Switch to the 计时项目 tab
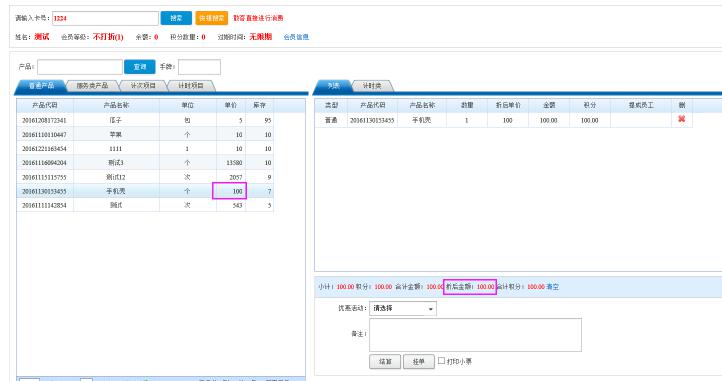The height and width of the screenshot is (381, 722). click(191, 86)
